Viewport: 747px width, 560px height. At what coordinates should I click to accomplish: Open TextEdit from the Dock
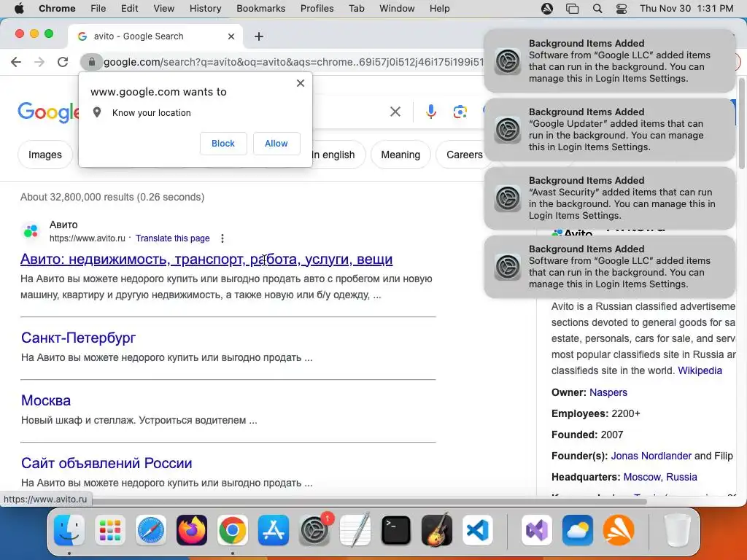coord(355,529)
